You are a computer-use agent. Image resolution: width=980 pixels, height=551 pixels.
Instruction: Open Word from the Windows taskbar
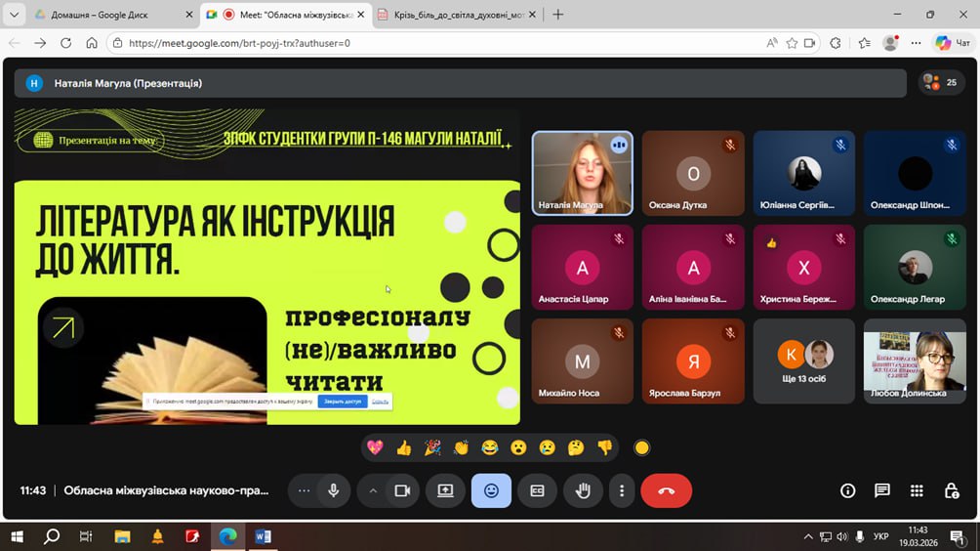262,536
